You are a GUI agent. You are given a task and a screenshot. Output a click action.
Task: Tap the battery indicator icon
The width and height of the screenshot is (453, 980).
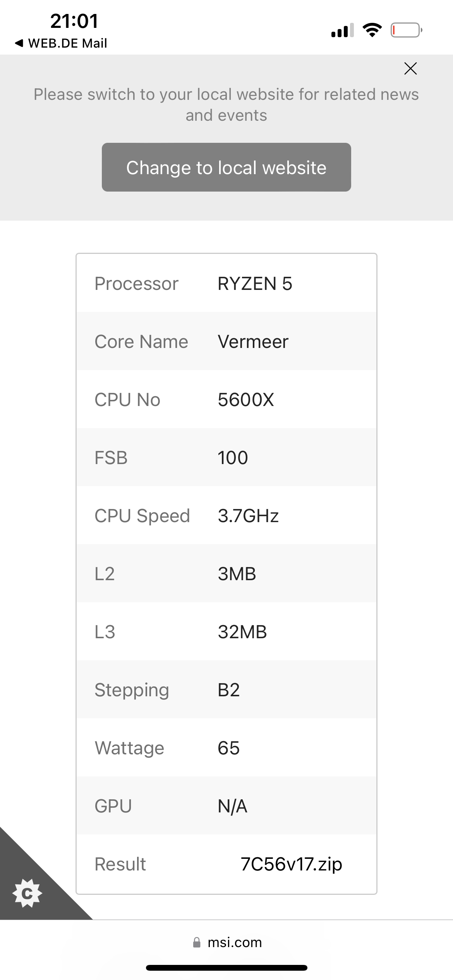(x=406, y=30)
